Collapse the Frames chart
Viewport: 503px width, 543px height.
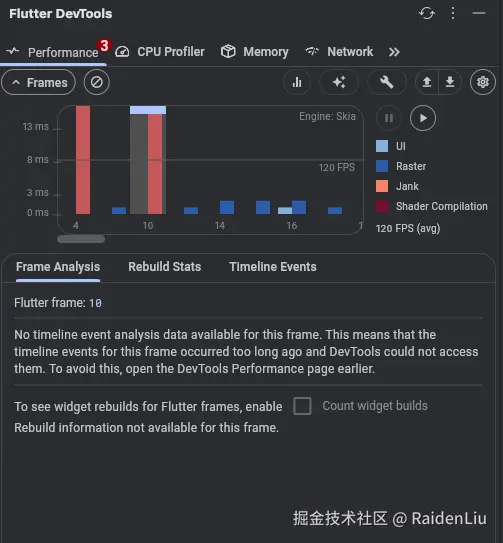38,82
